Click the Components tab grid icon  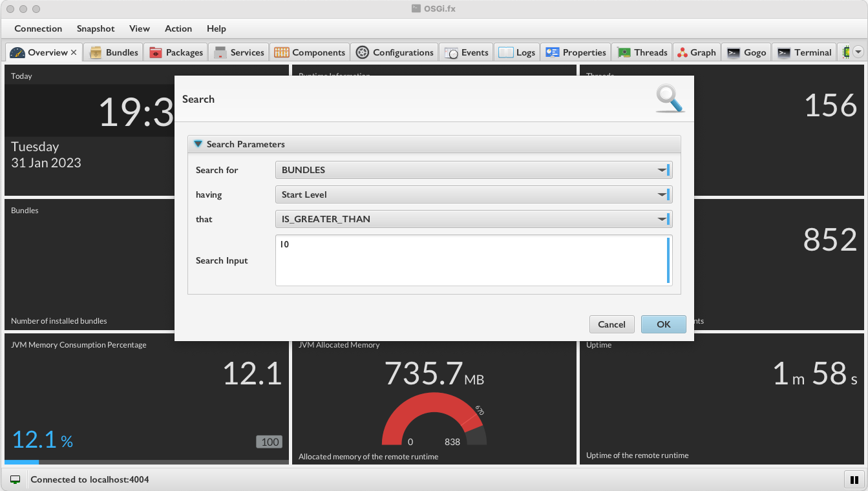pos(281,52)
